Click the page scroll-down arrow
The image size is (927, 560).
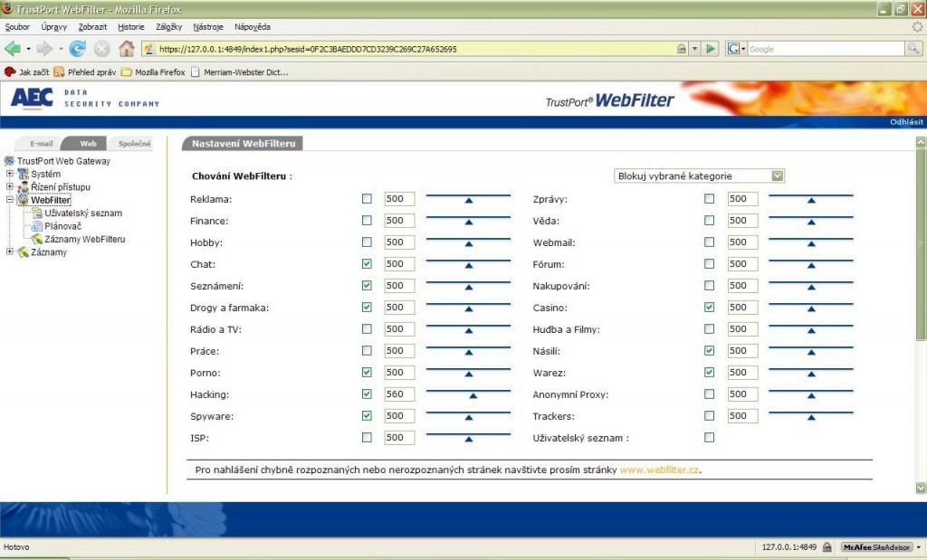pyautogui.click(x=921, y=488)
